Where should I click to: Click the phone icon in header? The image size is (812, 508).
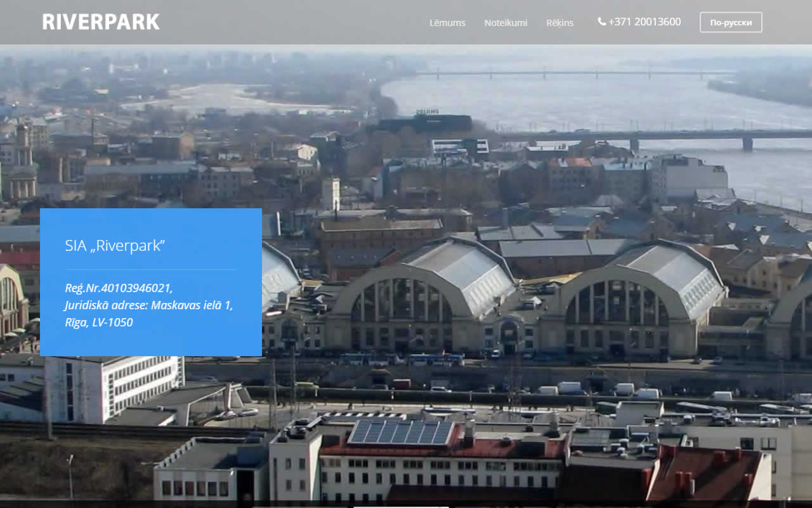click(x=601, y=22)
